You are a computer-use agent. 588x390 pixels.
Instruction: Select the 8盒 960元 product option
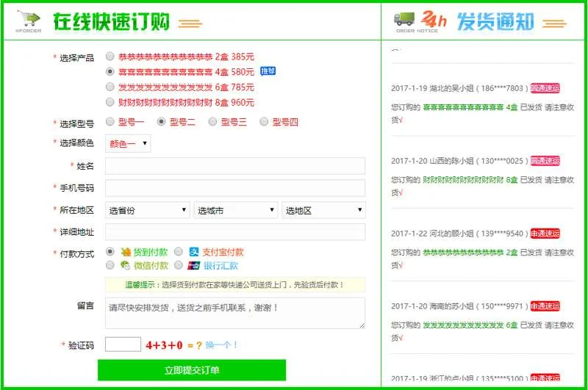point(110,102)
